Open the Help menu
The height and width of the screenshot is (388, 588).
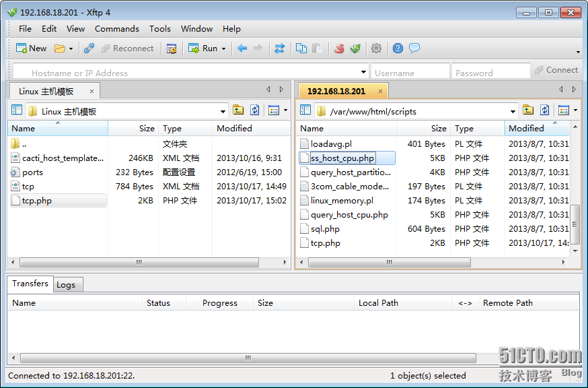tap(231, 29)
